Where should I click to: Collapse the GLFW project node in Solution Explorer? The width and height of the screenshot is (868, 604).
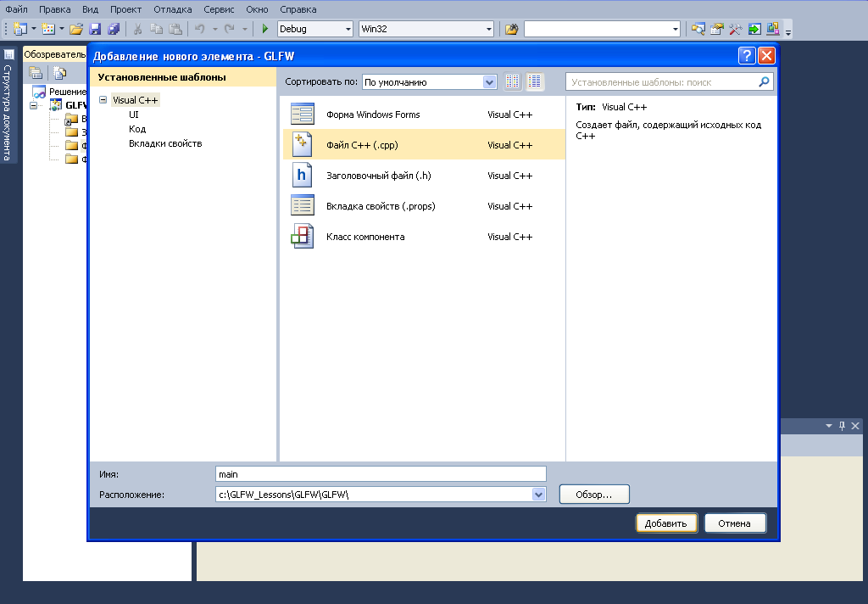(x=33, y=105)
